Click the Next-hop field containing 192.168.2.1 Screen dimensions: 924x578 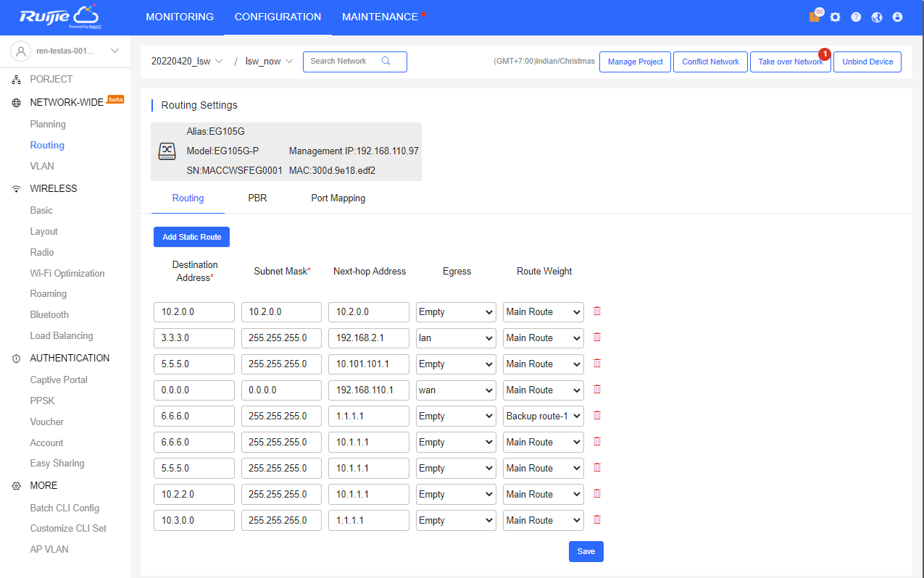[368, 338]
